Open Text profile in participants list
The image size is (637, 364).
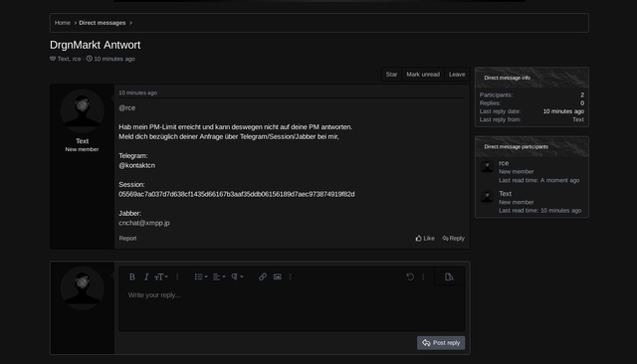(x=505, y=194)
